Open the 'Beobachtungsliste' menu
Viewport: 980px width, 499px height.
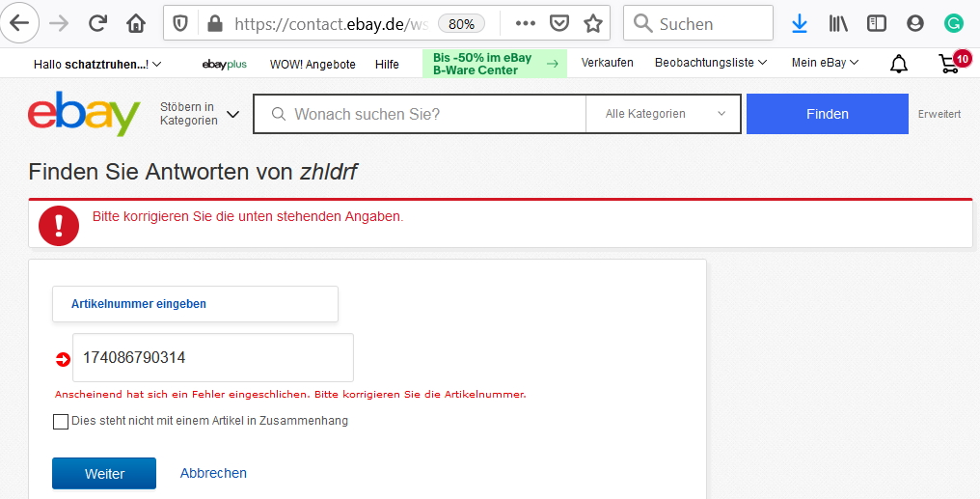tap(710, 64)
